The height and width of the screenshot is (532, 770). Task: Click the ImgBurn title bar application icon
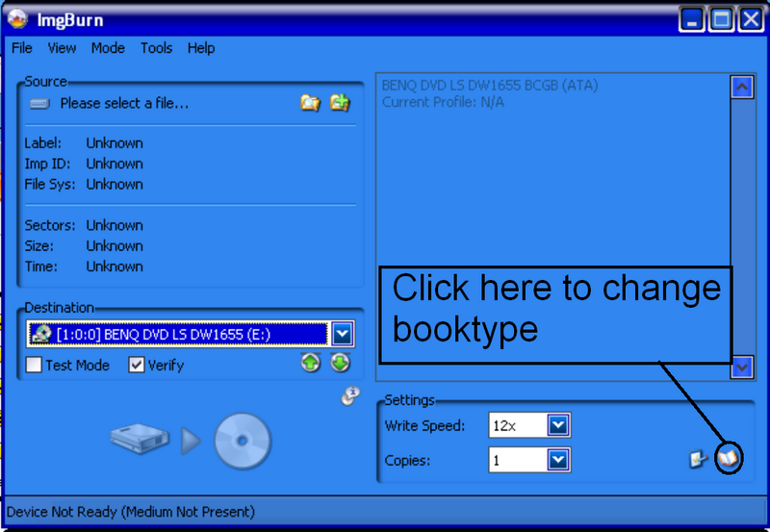(x=17, y=19)
